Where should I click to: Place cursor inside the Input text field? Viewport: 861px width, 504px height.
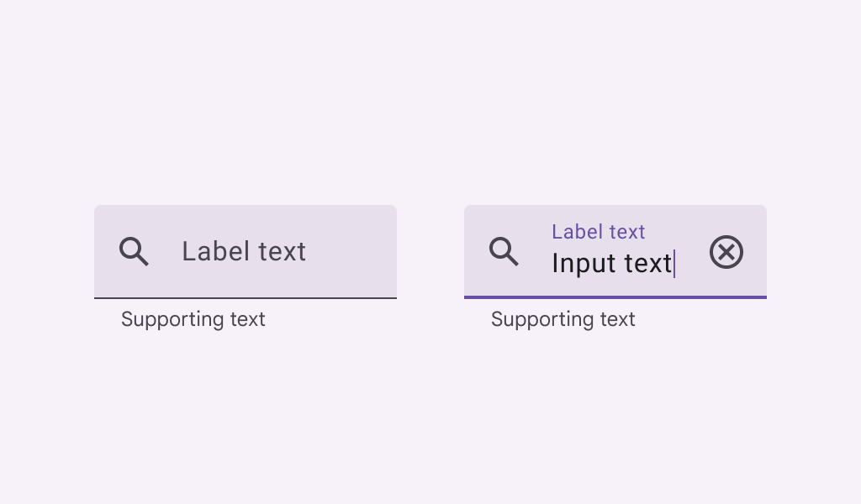[612, 263]
